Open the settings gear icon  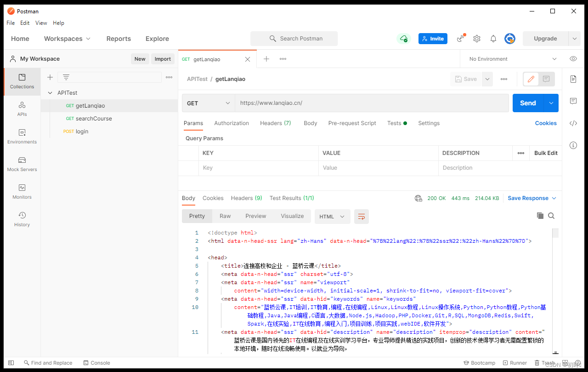(477, 39)
